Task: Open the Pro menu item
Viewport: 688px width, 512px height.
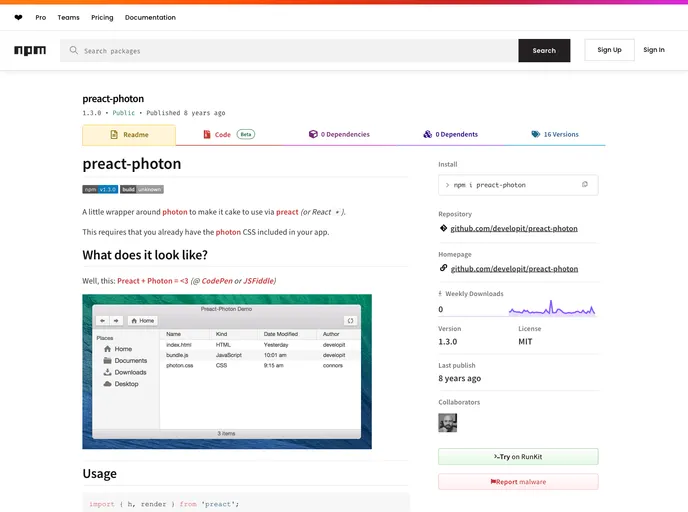Action: pyautogui.click(x=41, y=18)
